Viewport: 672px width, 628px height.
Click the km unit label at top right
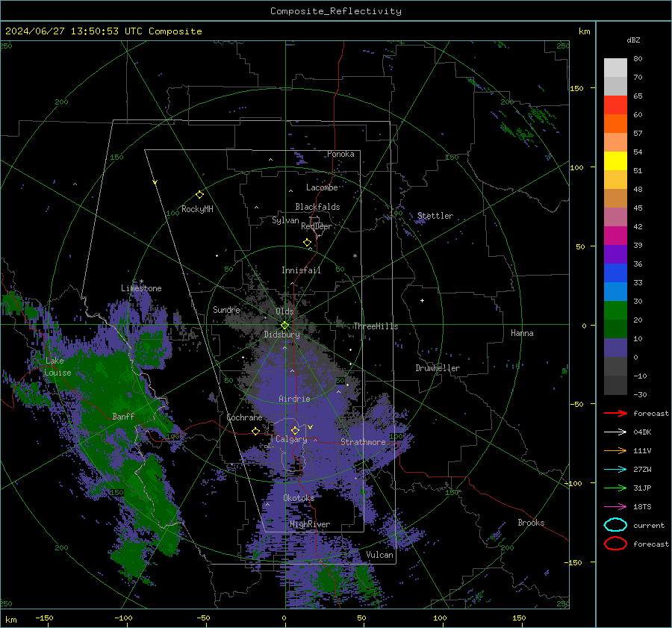(584, 31)
